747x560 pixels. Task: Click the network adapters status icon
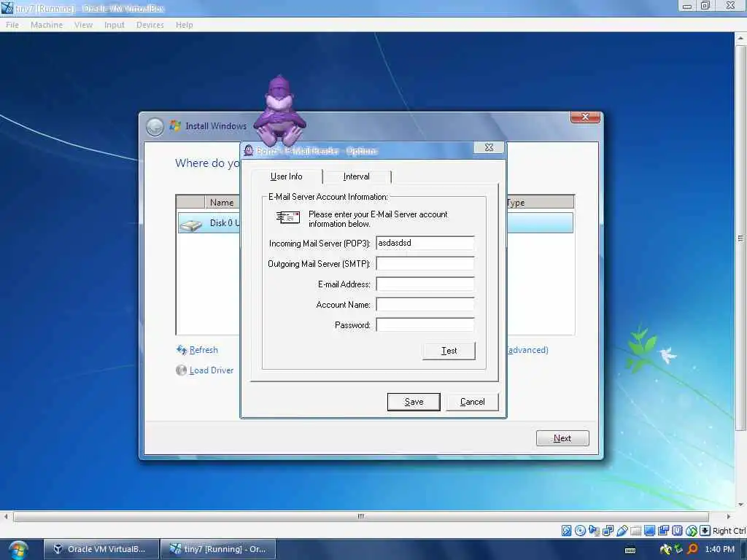click(x=608, y=531)
